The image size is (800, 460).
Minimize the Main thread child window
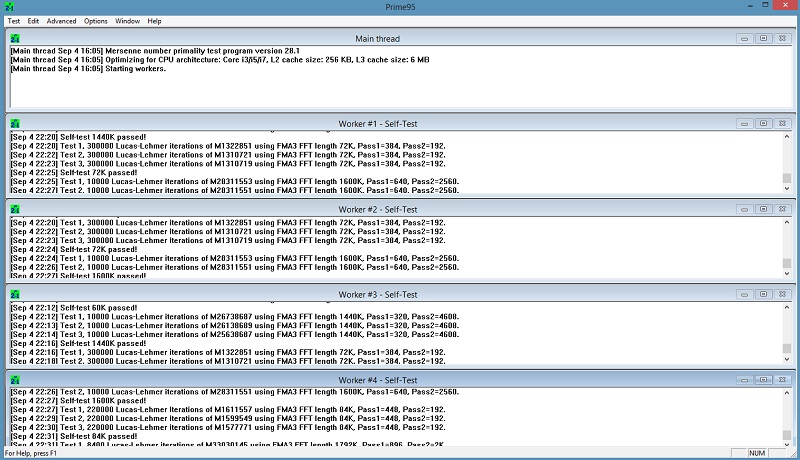[x=744, y=38]
